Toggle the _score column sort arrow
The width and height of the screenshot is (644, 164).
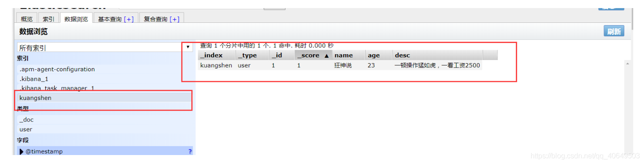(x=327, y=56)
